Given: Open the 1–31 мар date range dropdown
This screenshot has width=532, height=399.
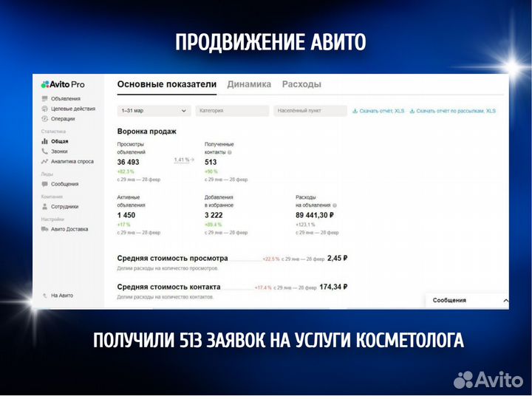Looking at the screenshot, I should point(154,111).
